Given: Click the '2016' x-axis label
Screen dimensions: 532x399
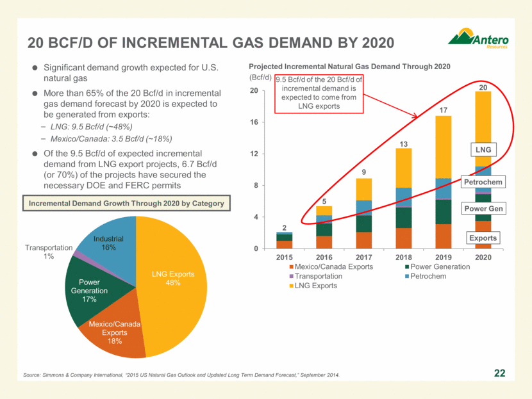Looking at the screenshot, I should 324,257.
